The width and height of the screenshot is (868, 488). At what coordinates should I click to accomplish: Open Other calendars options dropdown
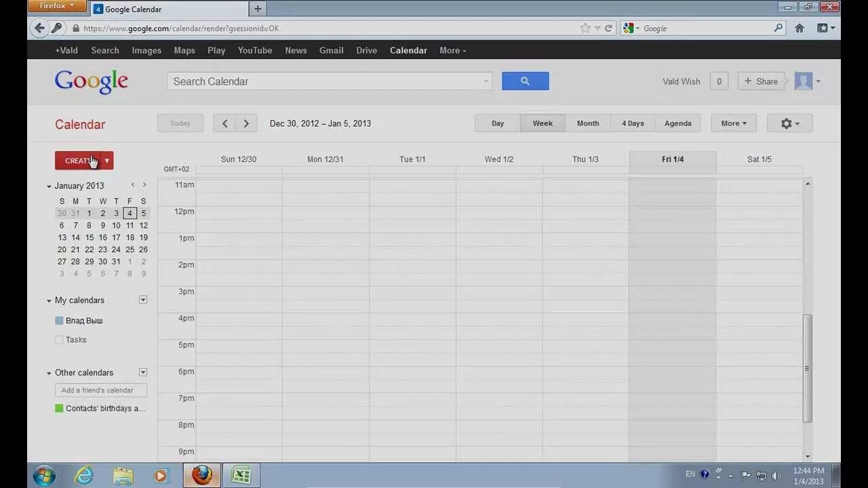[x=143, y=372]
